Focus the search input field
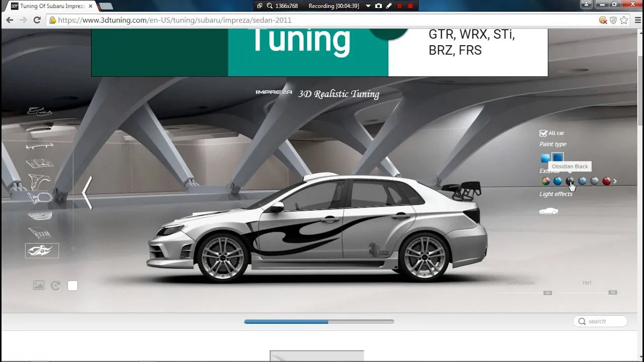The image size is (644, 362). point(600,321)
